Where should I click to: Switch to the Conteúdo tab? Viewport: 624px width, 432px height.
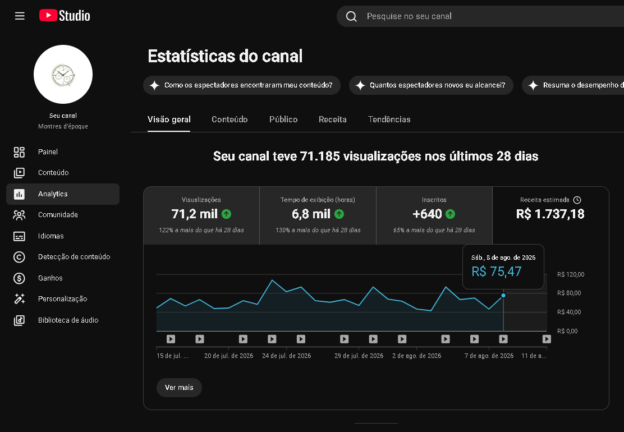click(230, 119)
